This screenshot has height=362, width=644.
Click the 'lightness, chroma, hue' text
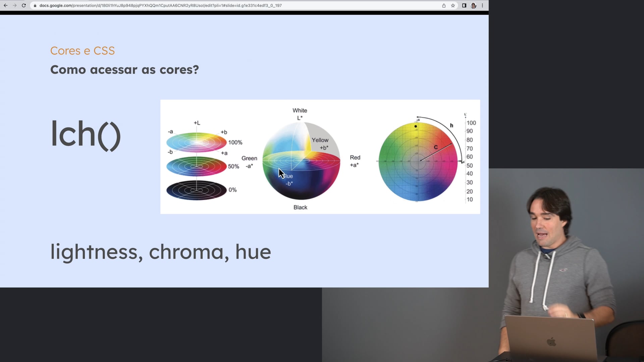(160, 252)
